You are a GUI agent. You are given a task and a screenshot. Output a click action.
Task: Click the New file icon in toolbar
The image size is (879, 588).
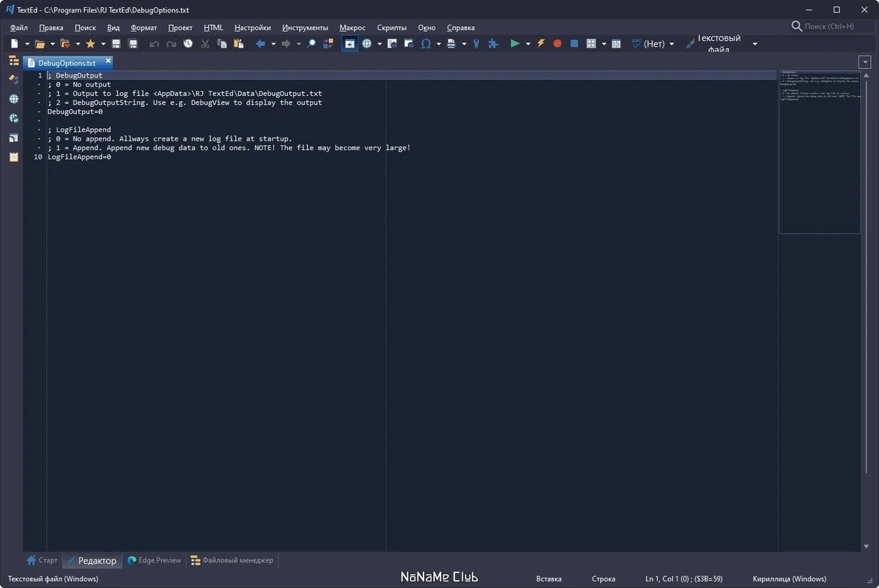(x=14, y=44)
